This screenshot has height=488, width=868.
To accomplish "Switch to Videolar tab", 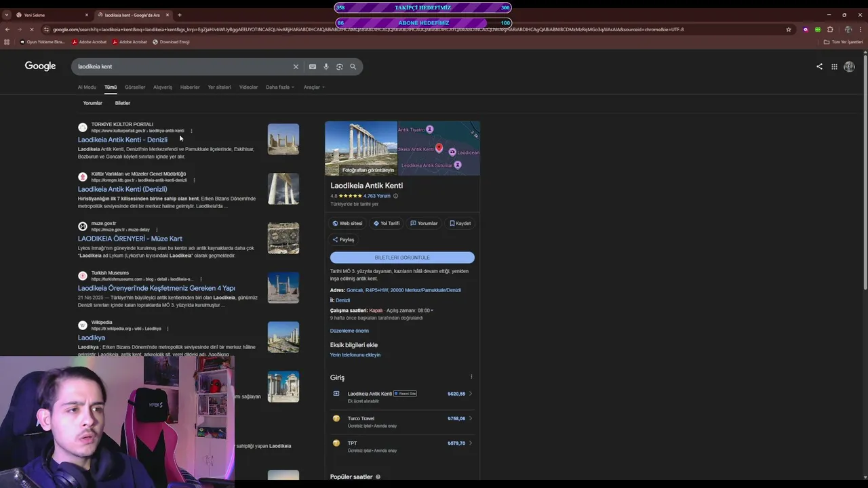I will 248,87.
